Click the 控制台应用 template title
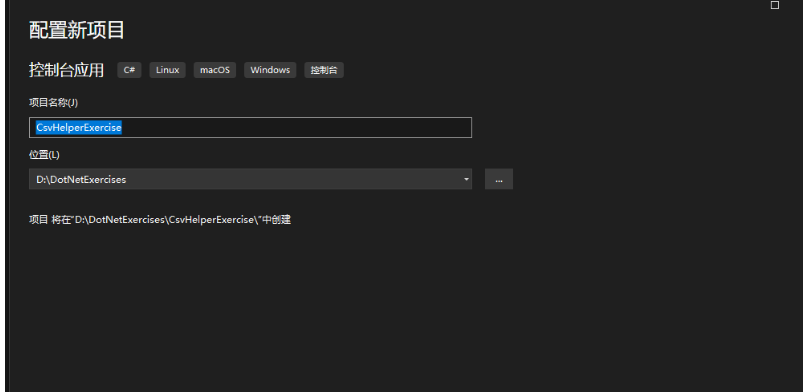This screenshot has height=392, width=803. (67, 70)
